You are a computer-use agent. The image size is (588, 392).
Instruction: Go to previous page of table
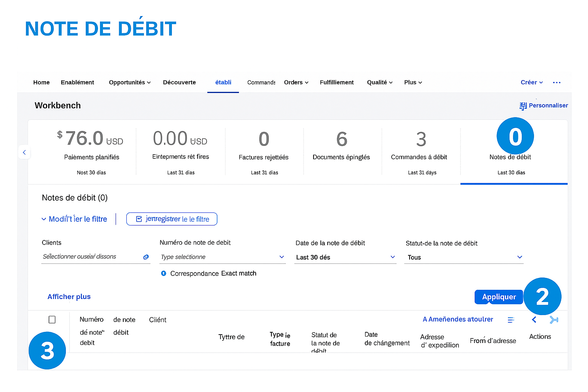click(x=534, y=320)
